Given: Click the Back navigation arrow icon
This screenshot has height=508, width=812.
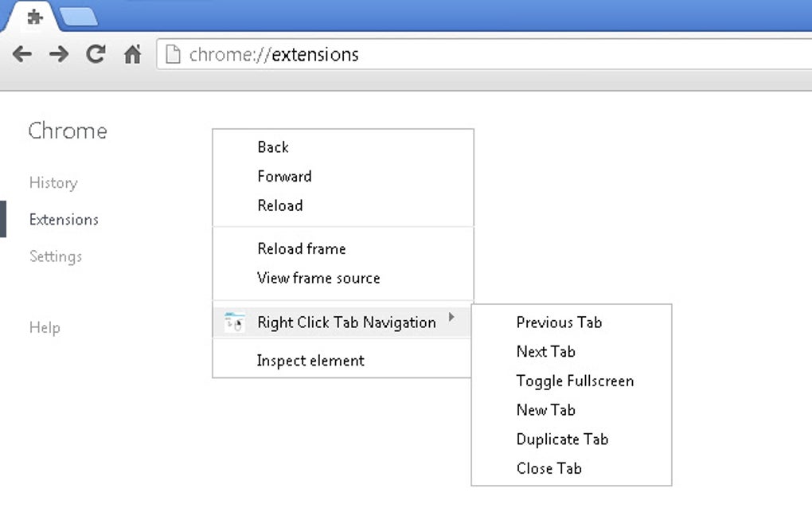Looking at the screenshot, I should pos(22,54).
